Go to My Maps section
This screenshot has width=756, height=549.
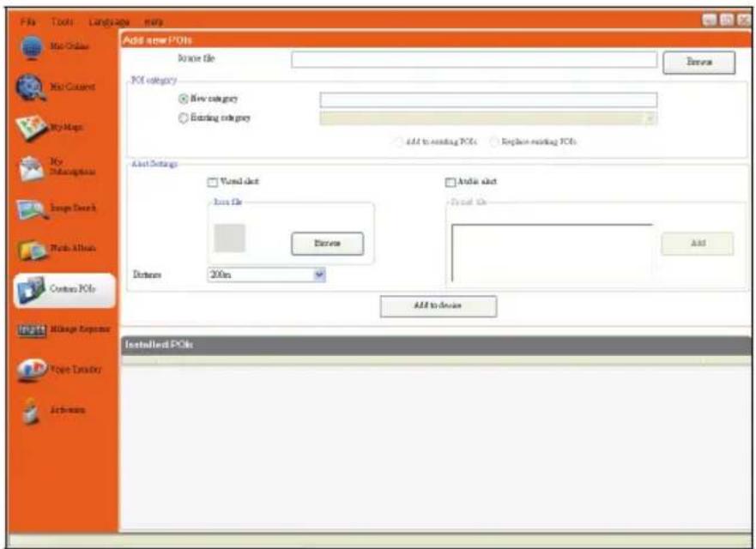[x=49, y=127]
